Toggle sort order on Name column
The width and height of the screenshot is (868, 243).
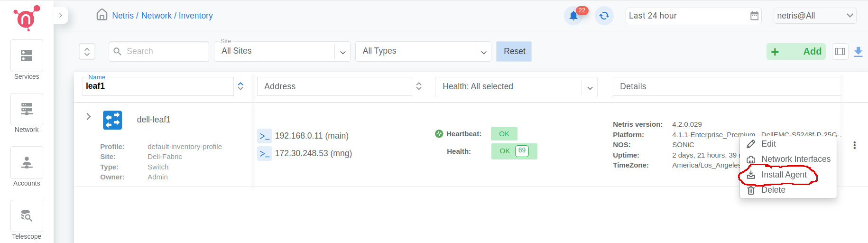click(240, 86)
